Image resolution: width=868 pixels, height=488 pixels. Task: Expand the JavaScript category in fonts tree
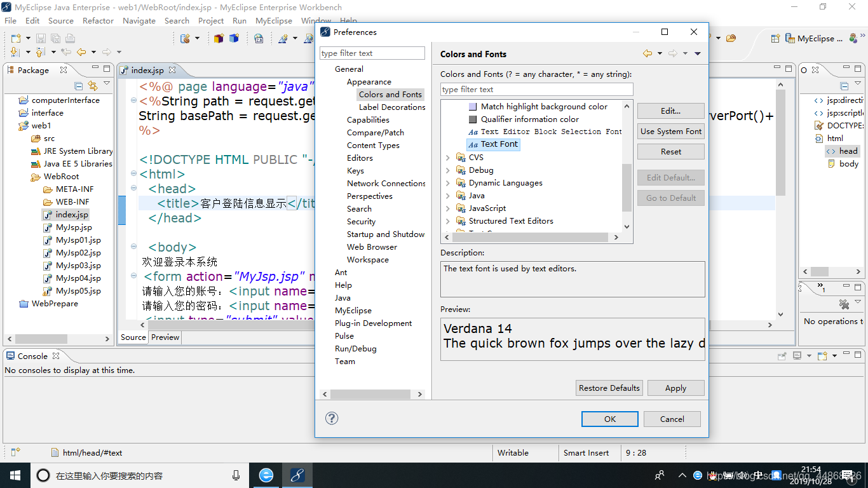447,208
